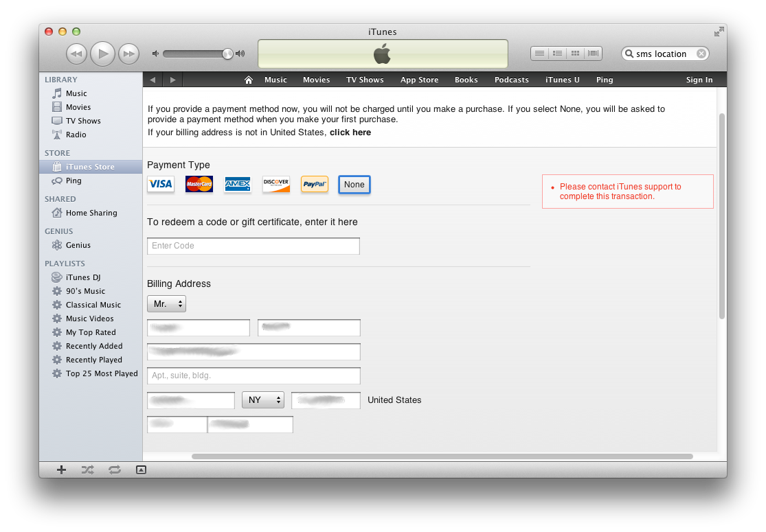Open the Books store tab
This screenshot has width=766, height=532.
point(466,80)
